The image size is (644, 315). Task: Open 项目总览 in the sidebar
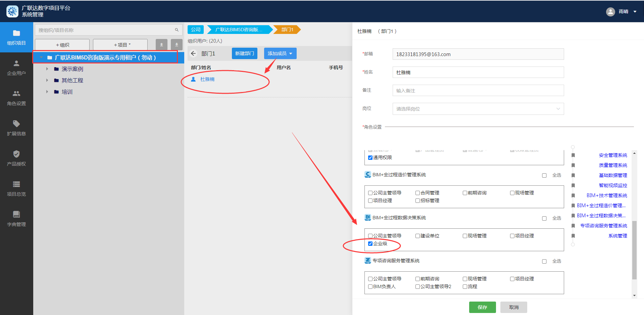coord(16,188)
